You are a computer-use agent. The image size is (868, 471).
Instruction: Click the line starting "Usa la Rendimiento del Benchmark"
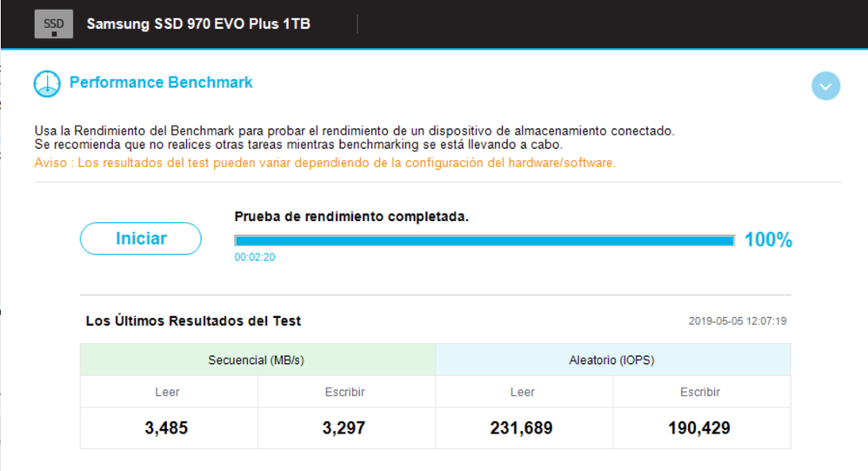click(354, 131)
